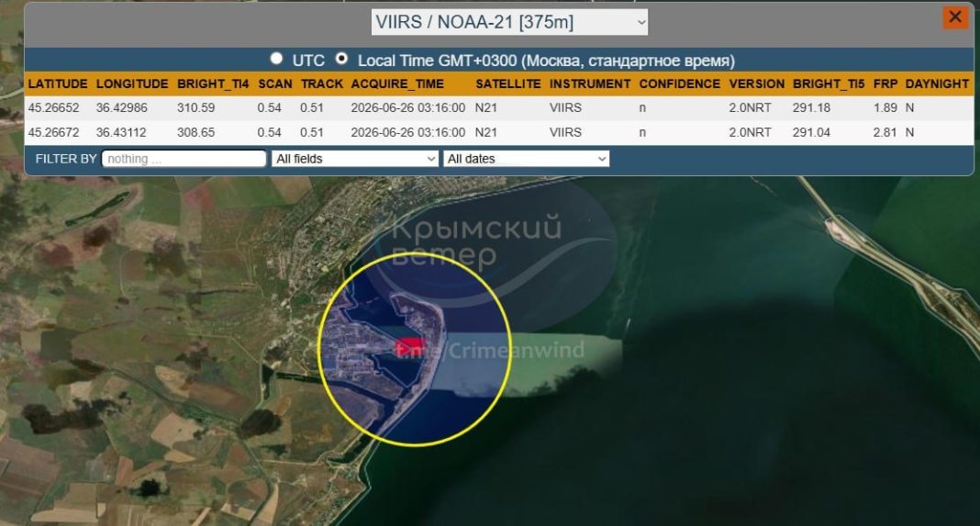Sort by the LONGITUDE column header
This screenshot has height=526, width=980.
click(132, 84)
